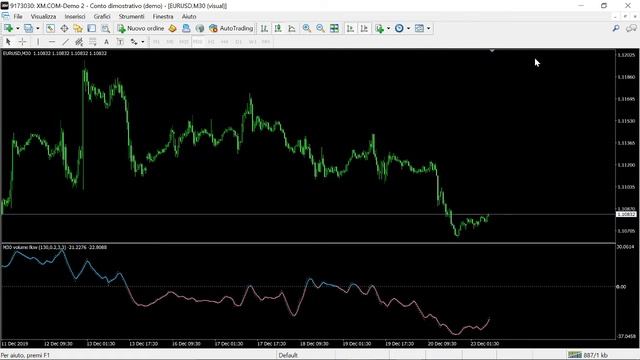Open the Strumenti menu
This screenshot has height=360, width=640.
[131, 16]
